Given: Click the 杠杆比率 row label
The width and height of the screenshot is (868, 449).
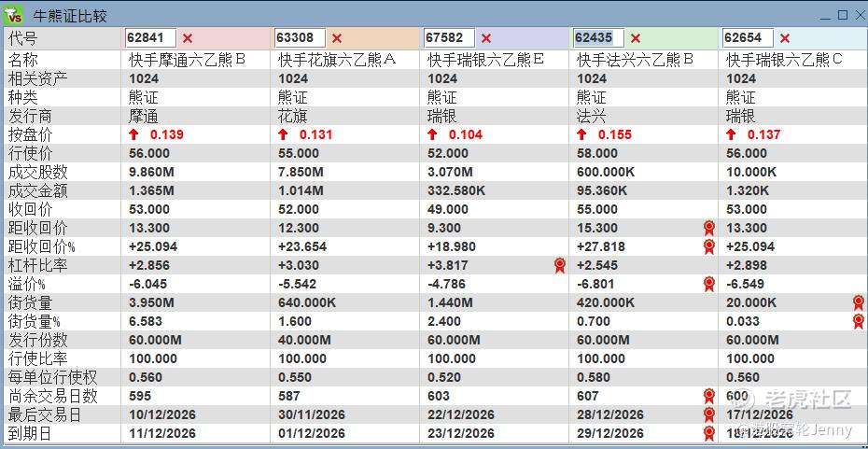Looking at the screenshot, I should (37, 265).
